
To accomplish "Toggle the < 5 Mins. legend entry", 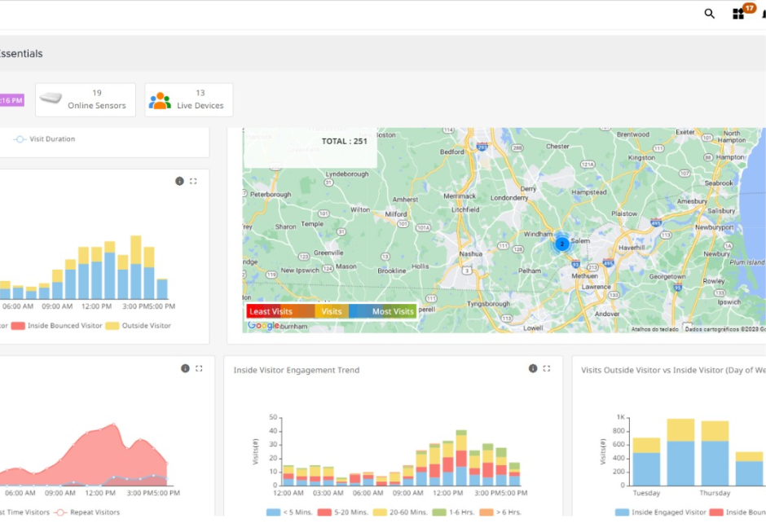I will pyautogui.click(x=289, y=512).
